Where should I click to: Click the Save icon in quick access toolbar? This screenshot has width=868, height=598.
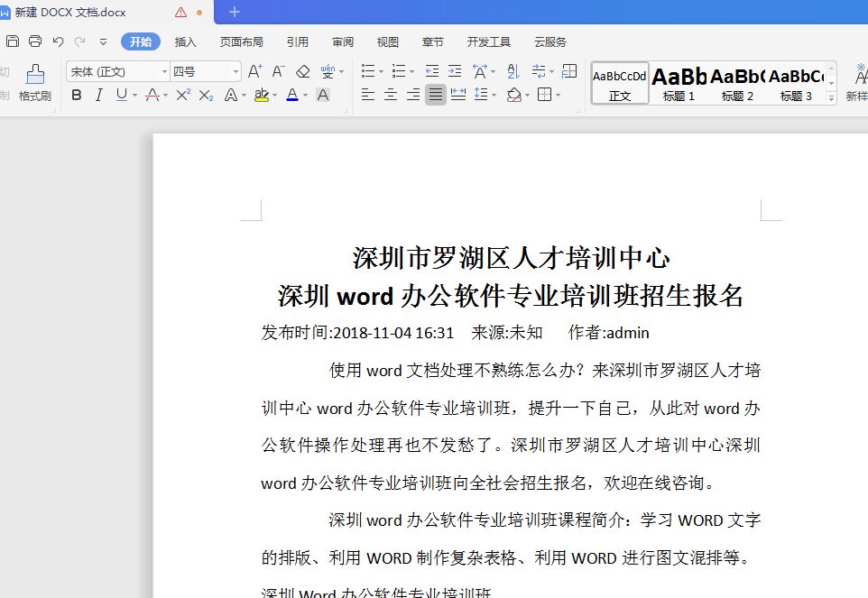click(13, 41)
